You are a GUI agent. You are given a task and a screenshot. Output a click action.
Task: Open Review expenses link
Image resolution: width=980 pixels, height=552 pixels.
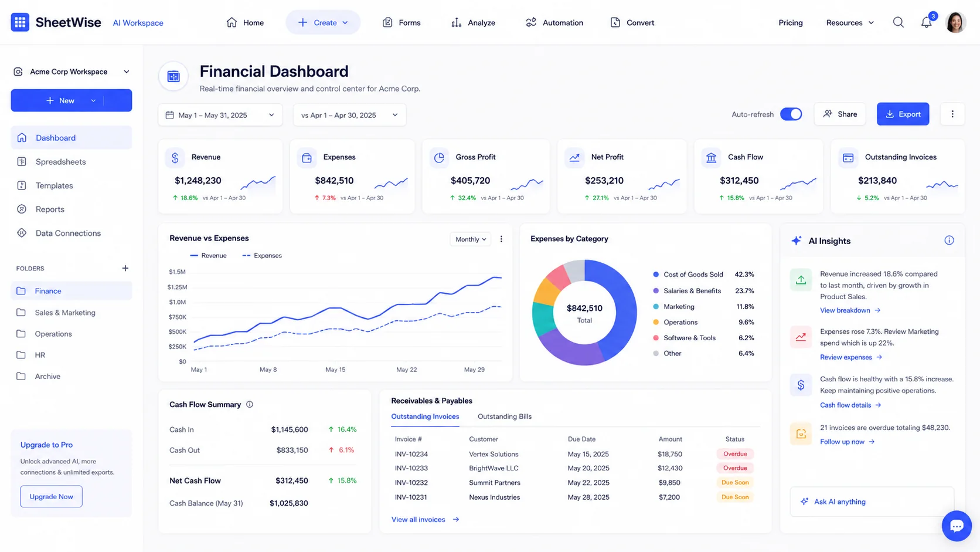pos(851,357)
